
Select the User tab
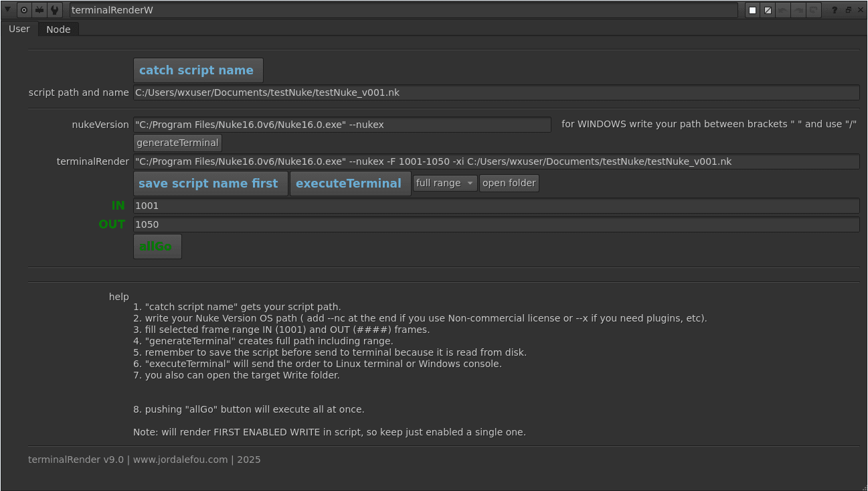click(x=19, y=29)
